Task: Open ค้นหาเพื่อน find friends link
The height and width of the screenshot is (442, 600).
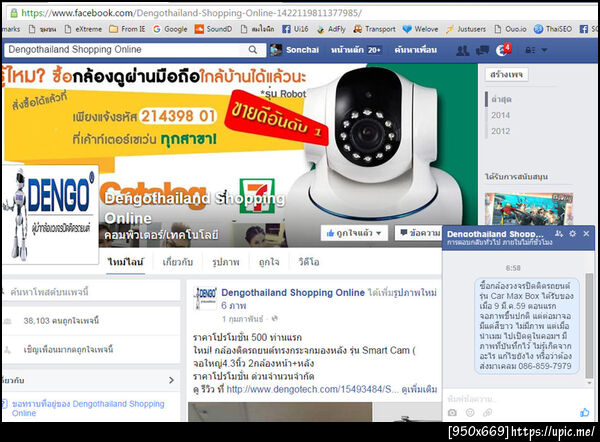Action: click(416, 50)
